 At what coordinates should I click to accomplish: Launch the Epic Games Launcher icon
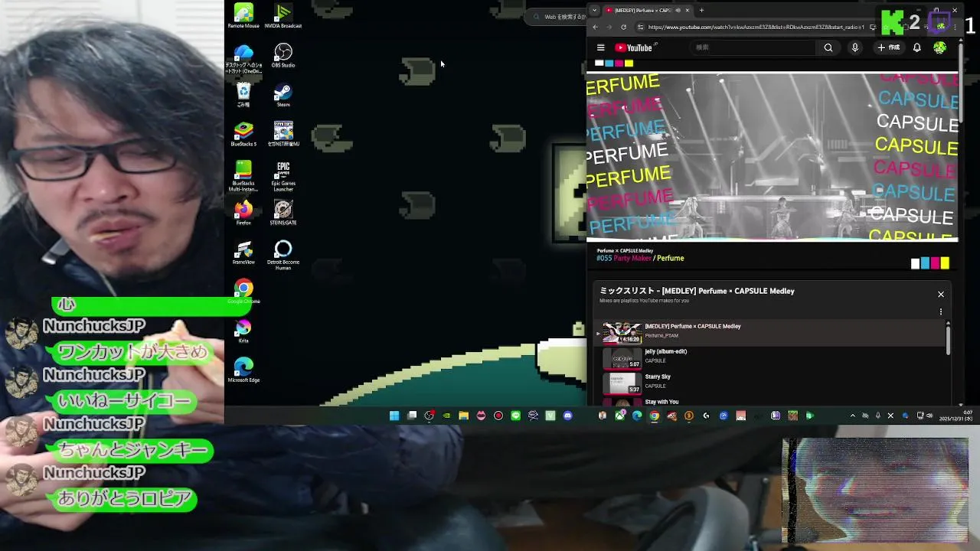[283, 176]
